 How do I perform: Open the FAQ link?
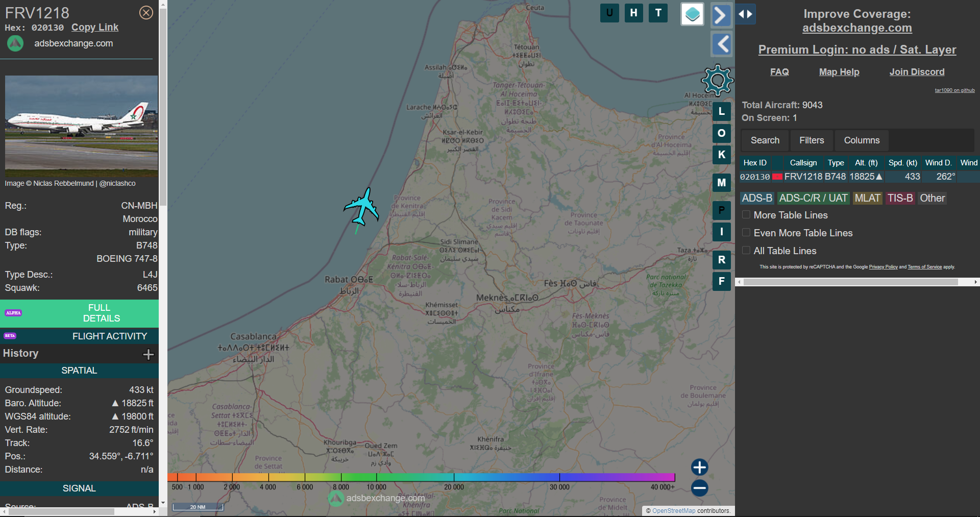tap(779, 72)
